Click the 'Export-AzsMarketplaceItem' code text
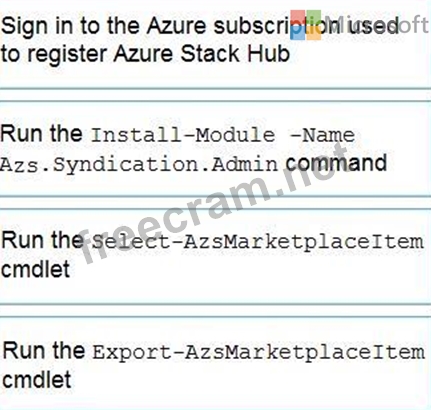 click(258, 352)
